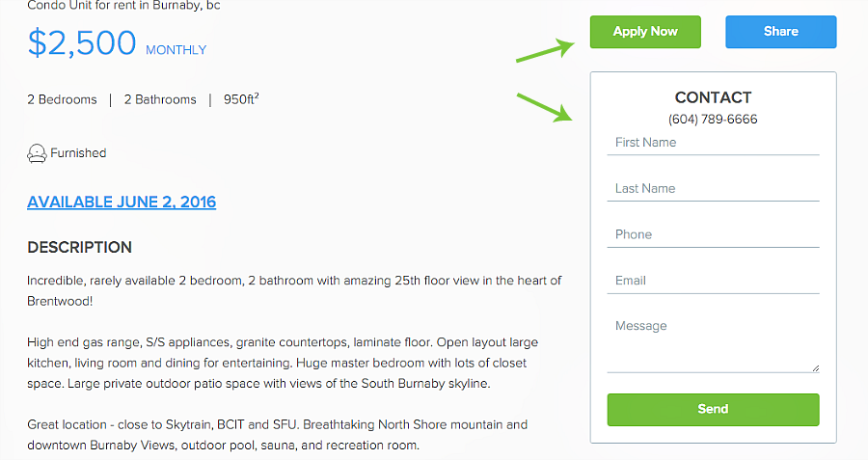The width and height of the screenshot is (868, 460).
Task: Click the green arrow pointing to Apply Now
Action: 546,50
